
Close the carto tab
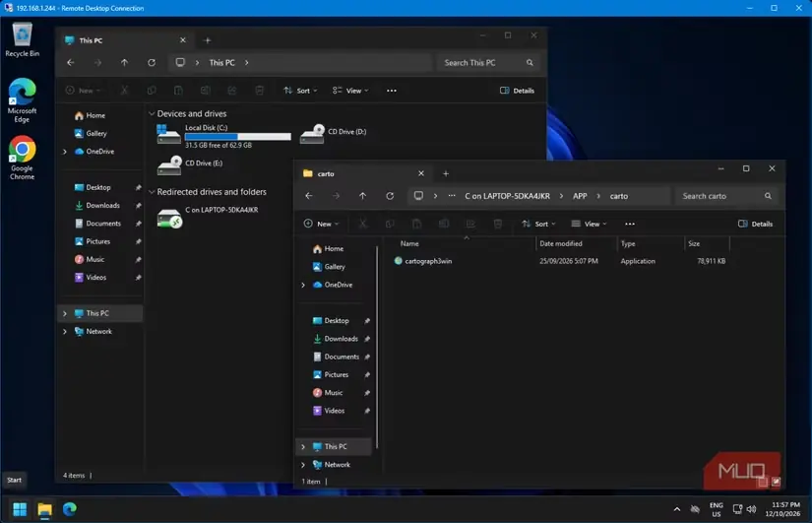[421, 173]
